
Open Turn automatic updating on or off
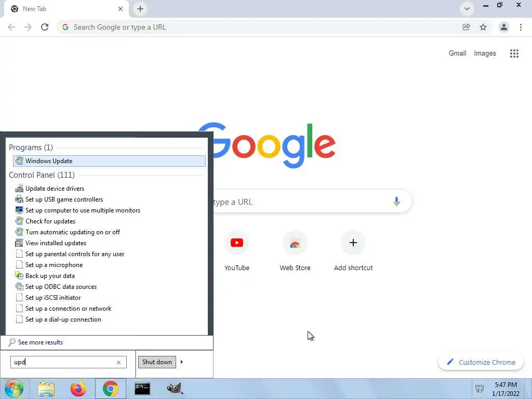[72, 232]
